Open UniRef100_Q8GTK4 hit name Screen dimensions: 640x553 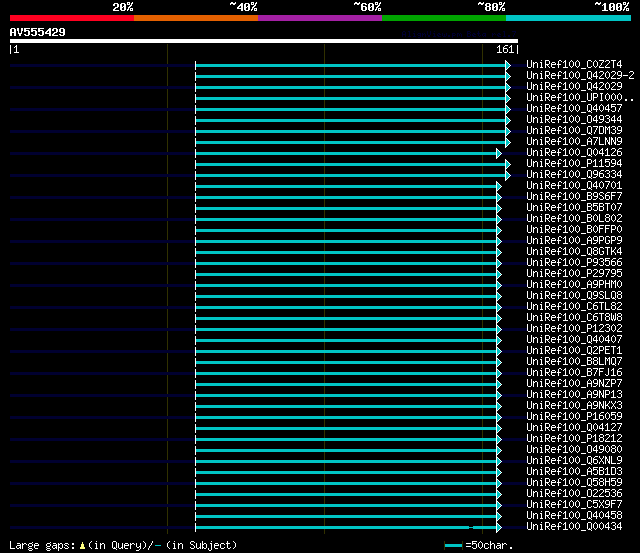(x=574, y=252)
